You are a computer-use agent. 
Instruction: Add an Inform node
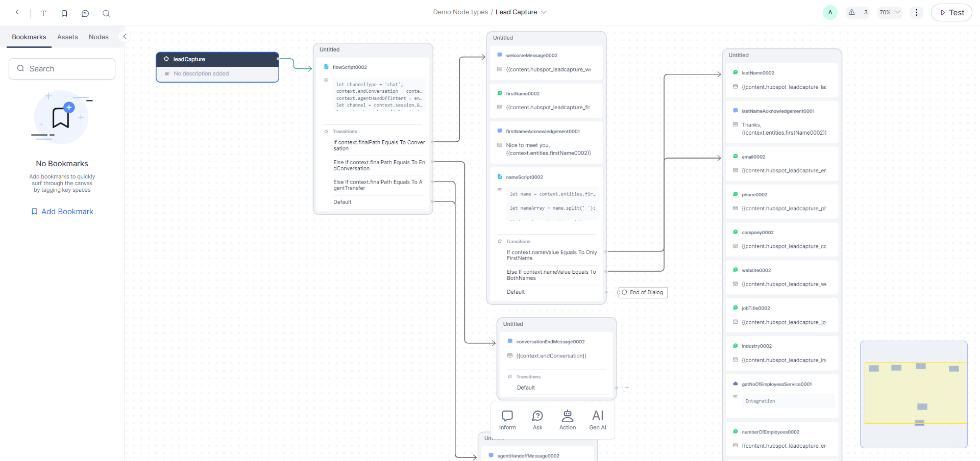pyautogui.click(x=507, y=420)
